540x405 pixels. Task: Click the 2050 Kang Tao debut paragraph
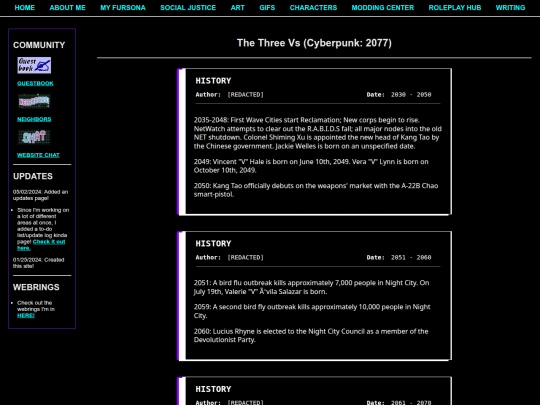pos(316,190)
